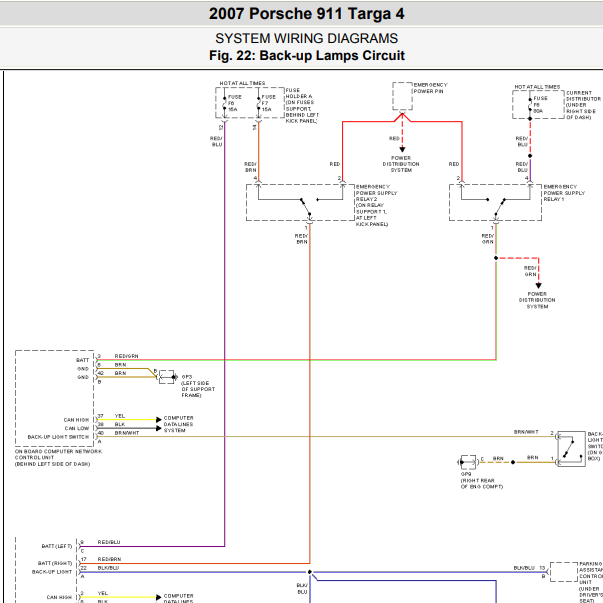Click the RED/GRN wire label at BATT pin
The image size is (603, 603).
[127, 356]
